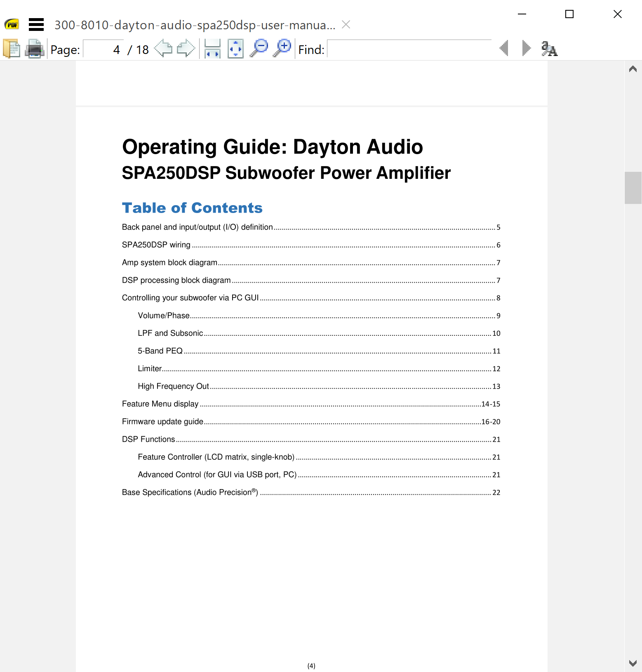Viewport: 642px width, 672px height.
Task: Open Feature Controller (LCD matrix) entry
Action: coord(319,457)
